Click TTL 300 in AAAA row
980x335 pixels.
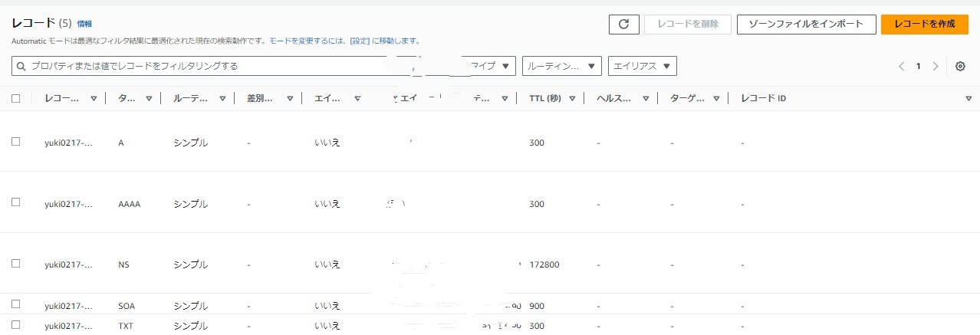pos(537,204)
